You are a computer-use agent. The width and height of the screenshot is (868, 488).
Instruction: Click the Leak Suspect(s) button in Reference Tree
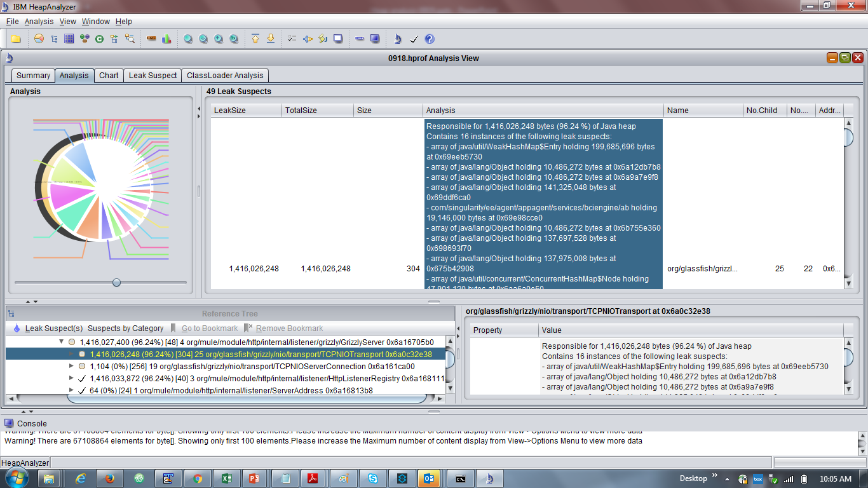53,329
